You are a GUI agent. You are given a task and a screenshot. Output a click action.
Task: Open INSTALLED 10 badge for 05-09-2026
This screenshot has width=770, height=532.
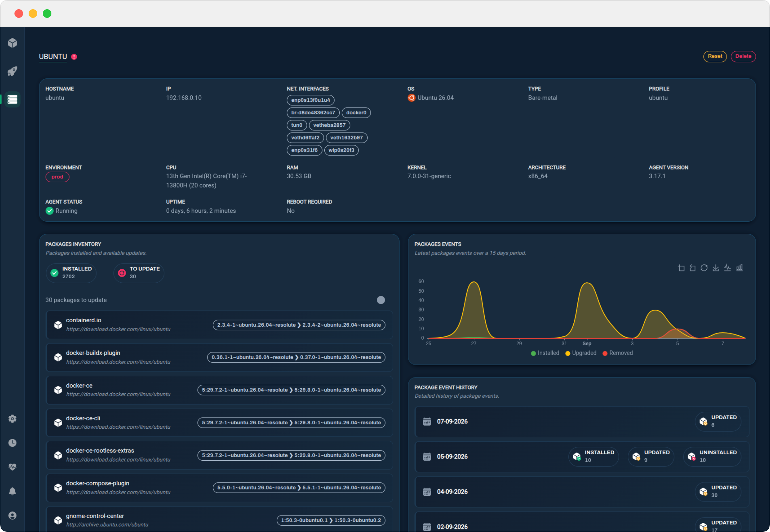click(594, 456)
